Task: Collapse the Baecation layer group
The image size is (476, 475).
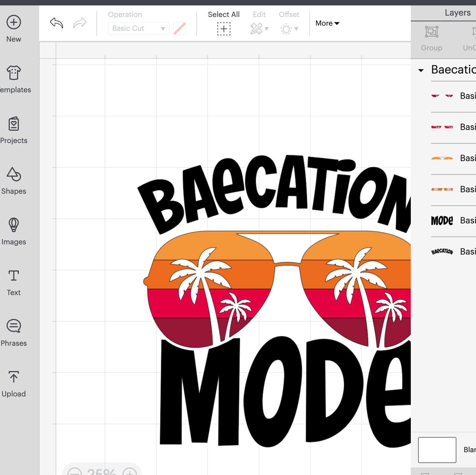Action: click(421, 70)
